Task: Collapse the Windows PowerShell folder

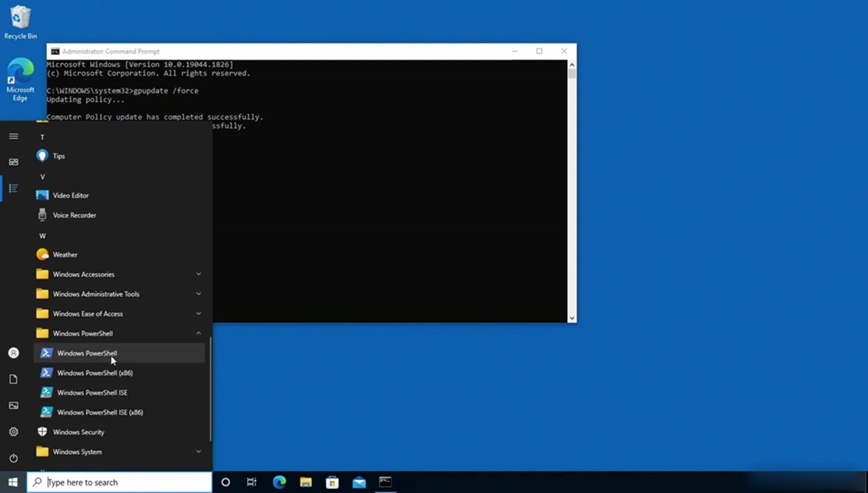Action: pyautogui.click(x=119, y=333)
